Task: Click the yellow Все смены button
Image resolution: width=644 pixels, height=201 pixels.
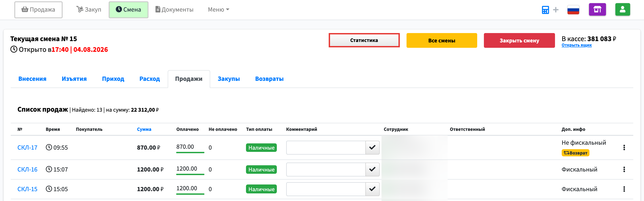Action: point(441,40)
